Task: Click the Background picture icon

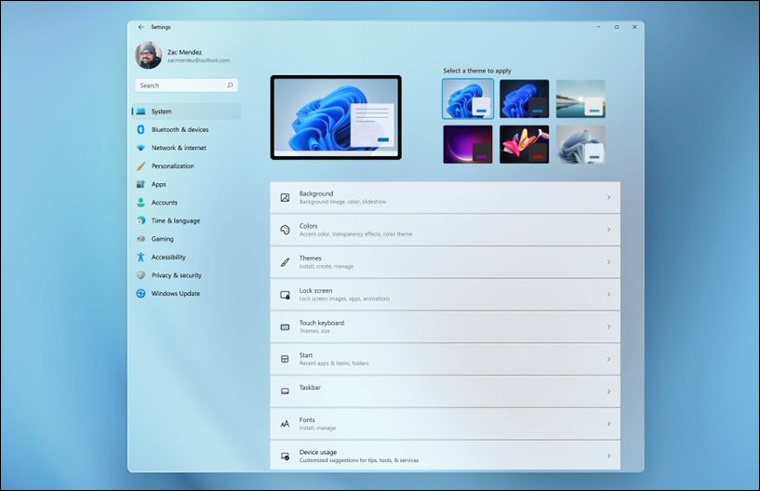Action: click(285, 197)
